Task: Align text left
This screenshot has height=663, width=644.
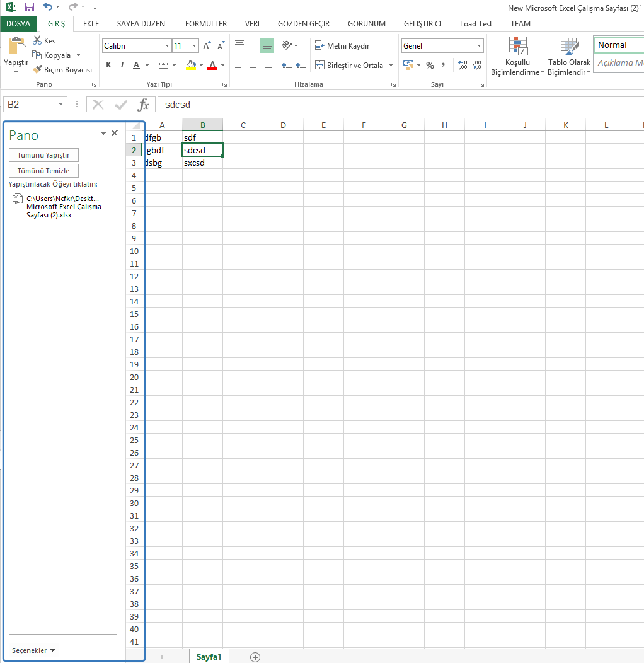Action: click(239, 65)
